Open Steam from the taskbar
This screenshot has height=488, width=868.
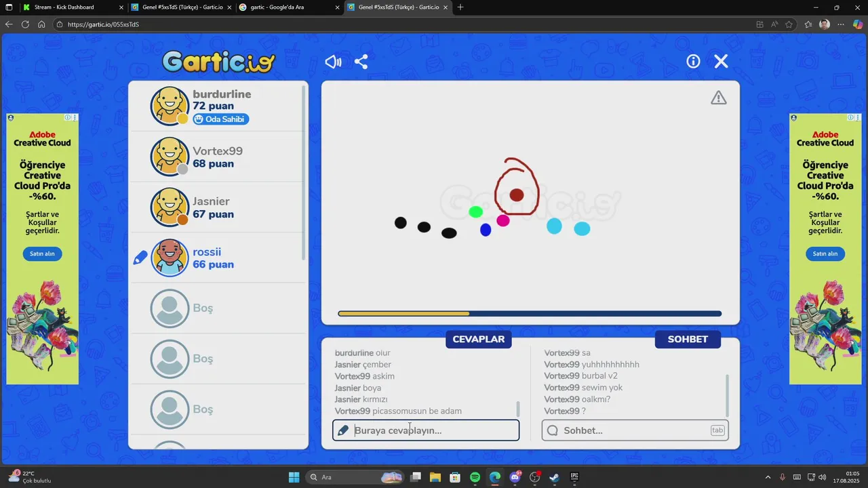tap(554, 477)
